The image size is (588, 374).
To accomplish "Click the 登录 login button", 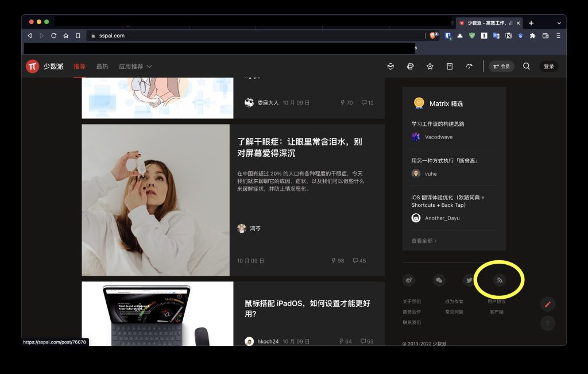I will tap(549, 67).
